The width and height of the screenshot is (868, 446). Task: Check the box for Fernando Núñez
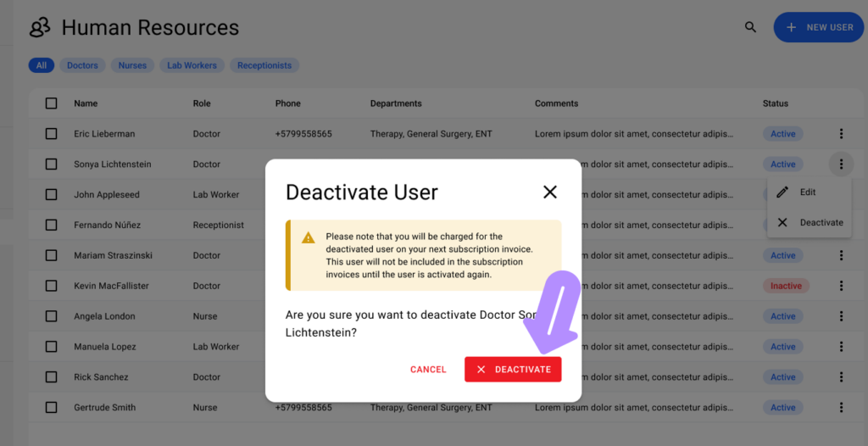52,225
